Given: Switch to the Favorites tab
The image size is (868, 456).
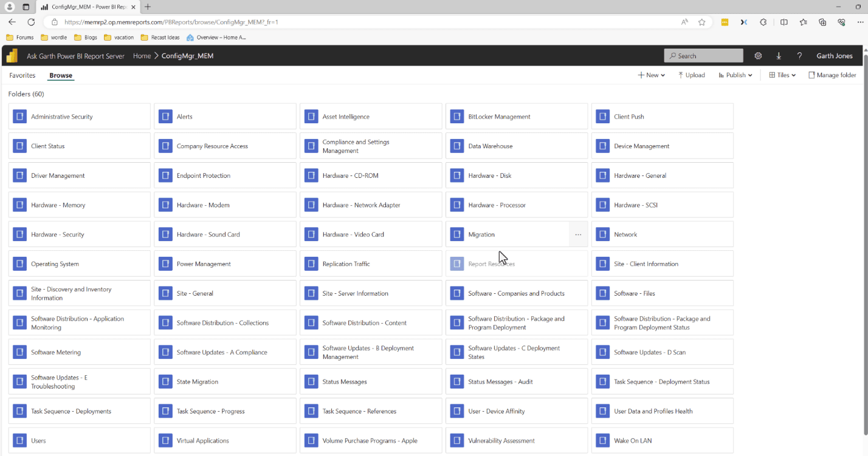Looking at the screenshot, I should click(22, 75).
